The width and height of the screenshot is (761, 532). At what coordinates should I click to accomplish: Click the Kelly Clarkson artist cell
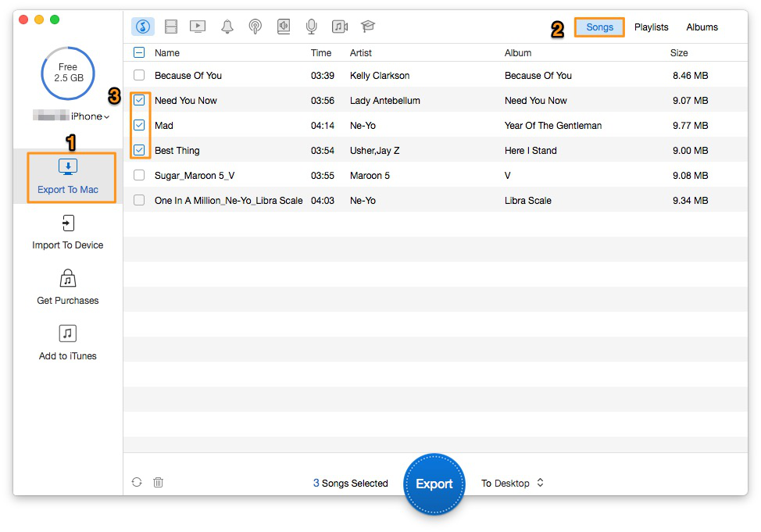pyautogui.click(x=380, y=76)
